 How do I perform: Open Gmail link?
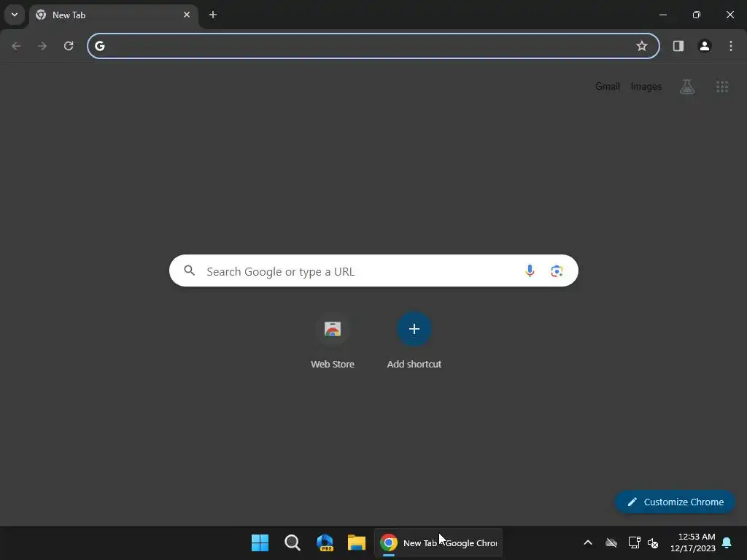coord(608,86)
